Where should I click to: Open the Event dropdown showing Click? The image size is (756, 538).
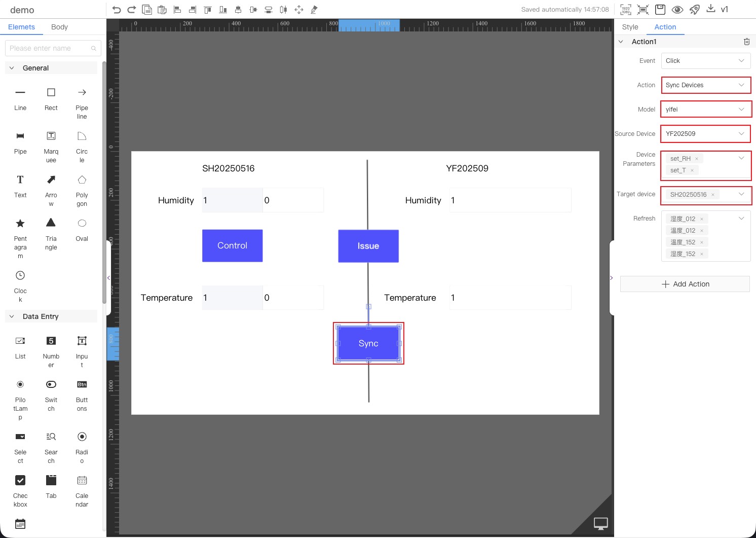coord(705,61)
